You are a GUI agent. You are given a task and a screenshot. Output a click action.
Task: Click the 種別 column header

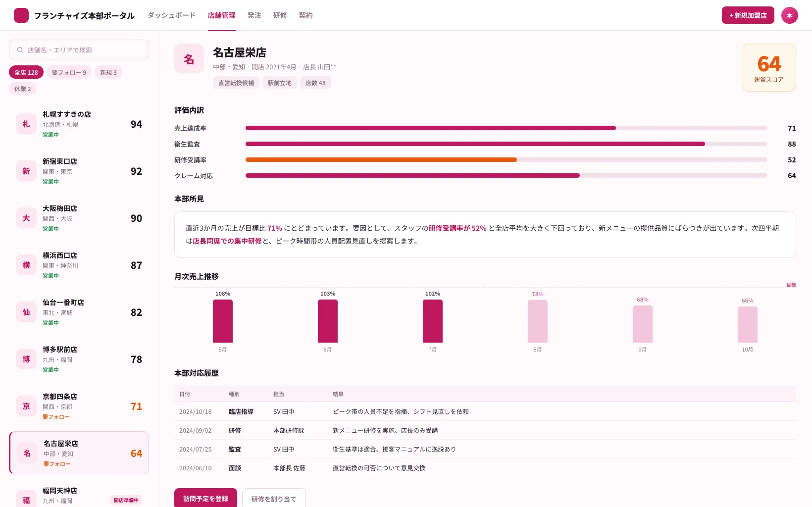tap(234, 394)
